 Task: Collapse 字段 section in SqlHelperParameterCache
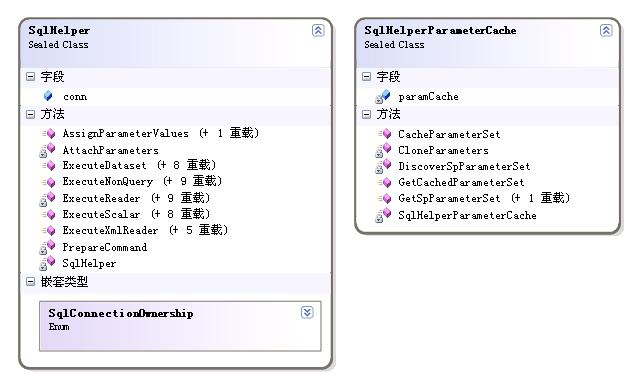click(x=366, y=77)
